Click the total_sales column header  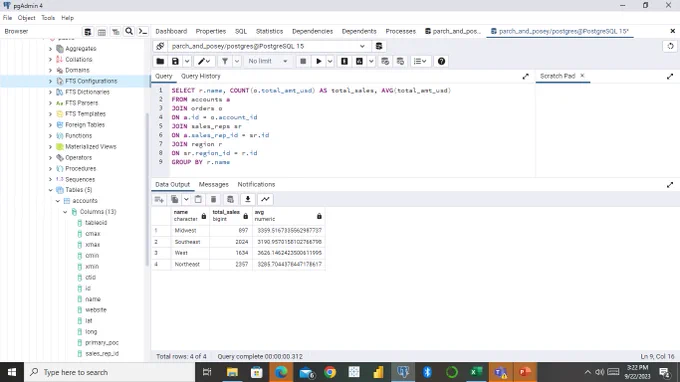[231, 215]
